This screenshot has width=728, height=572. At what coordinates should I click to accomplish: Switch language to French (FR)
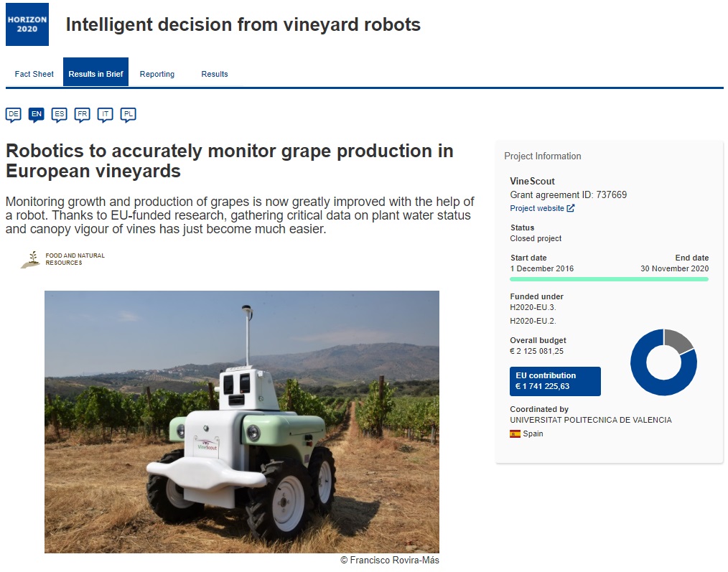tap(82, 114)
